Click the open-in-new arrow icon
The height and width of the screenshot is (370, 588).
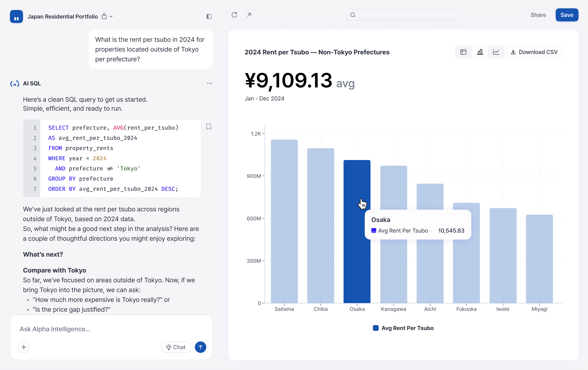pos(249,15)
